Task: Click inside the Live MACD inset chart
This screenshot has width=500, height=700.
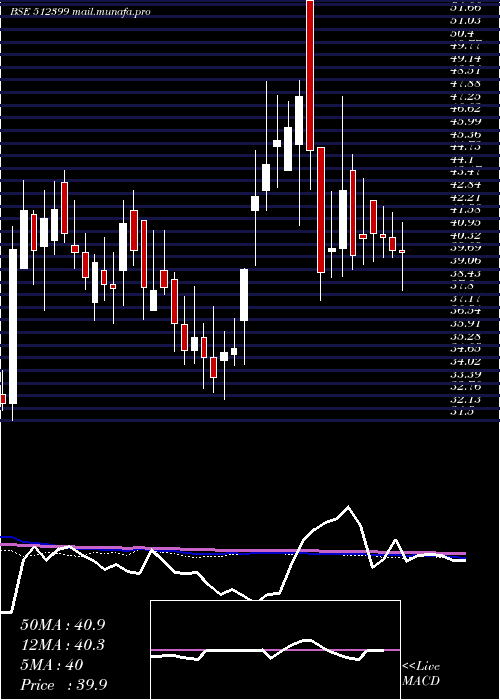Action: [275, 650]
